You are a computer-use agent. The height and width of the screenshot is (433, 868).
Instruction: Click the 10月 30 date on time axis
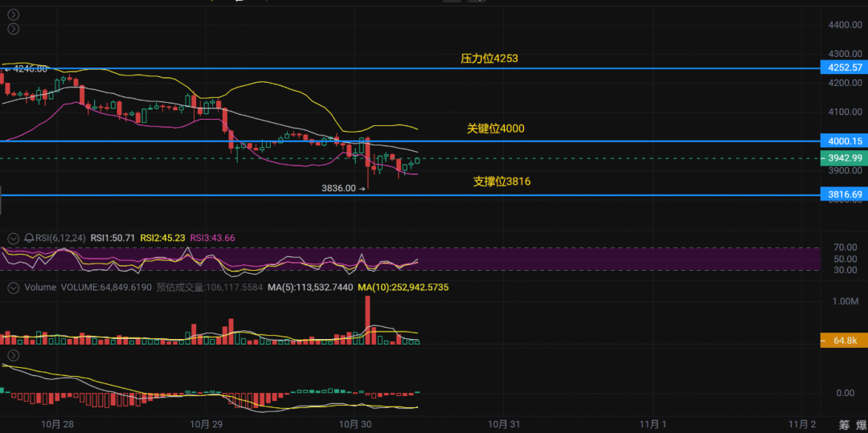pyautogui.click(x=355, y=424)
